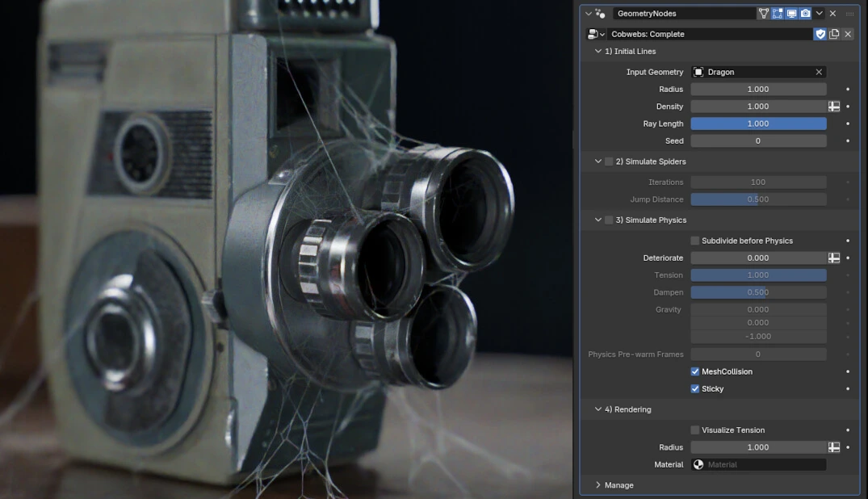Clear the Dragon input geometry with X
Image resolution: width=868 pixels, height=499 pixels.
tap(819, 72)
